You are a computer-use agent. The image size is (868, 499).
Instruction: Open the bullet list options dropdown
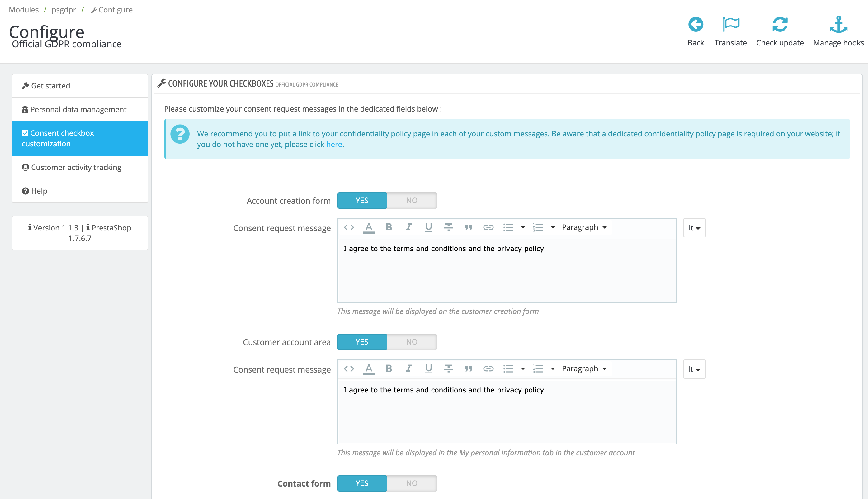[x=523, y=227]
